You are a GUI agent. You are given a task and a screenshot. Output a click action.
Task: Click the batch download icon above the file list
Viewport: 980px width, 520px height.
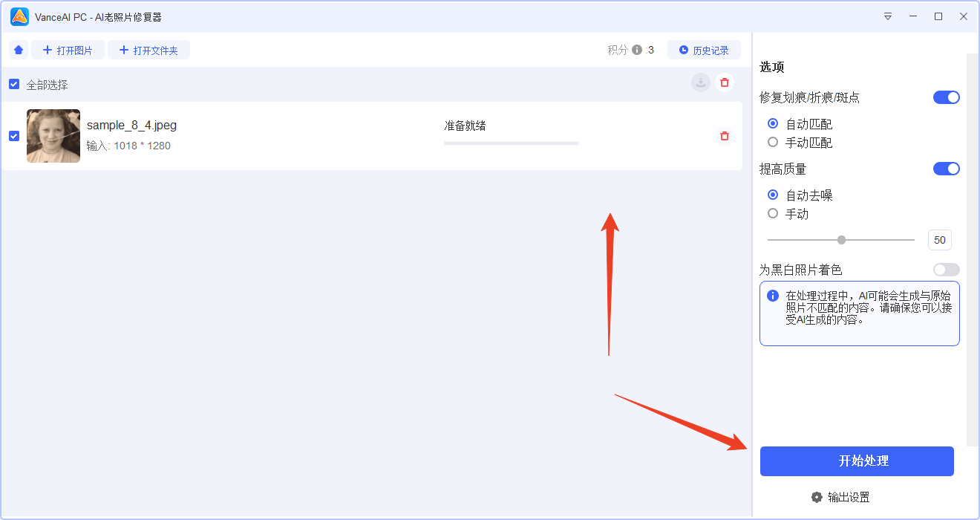coord(699,82)
